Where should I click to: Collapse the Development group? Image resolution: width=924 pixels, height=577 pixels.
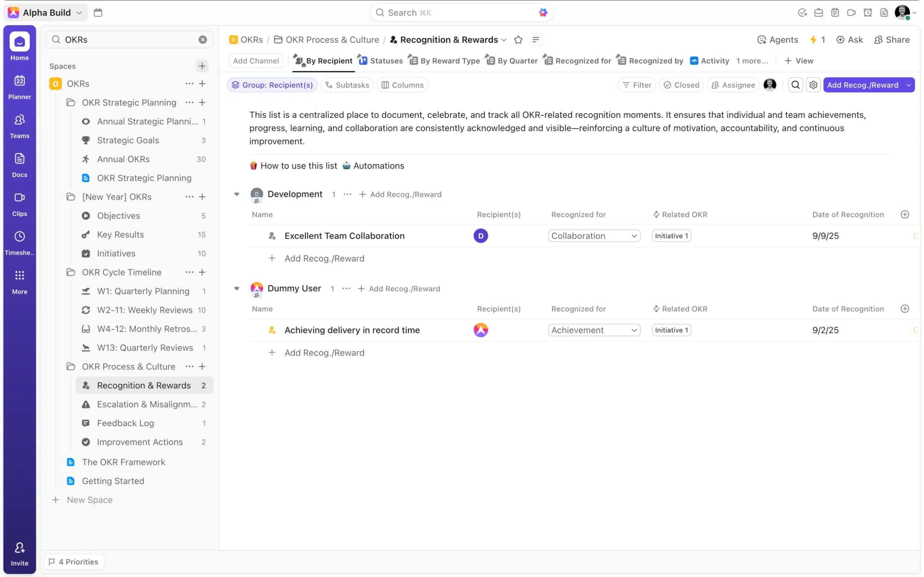(237, 194)
